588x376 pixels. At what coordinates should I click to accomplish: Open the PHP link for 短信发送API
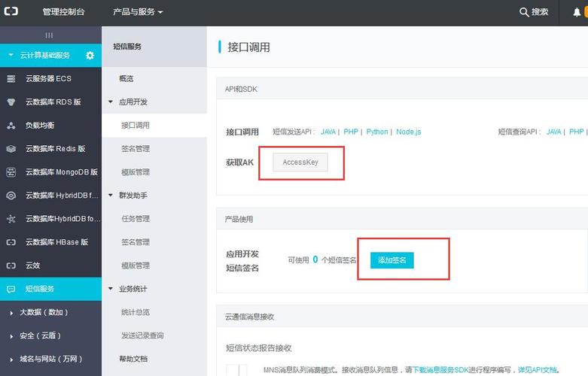coord(351,132)
